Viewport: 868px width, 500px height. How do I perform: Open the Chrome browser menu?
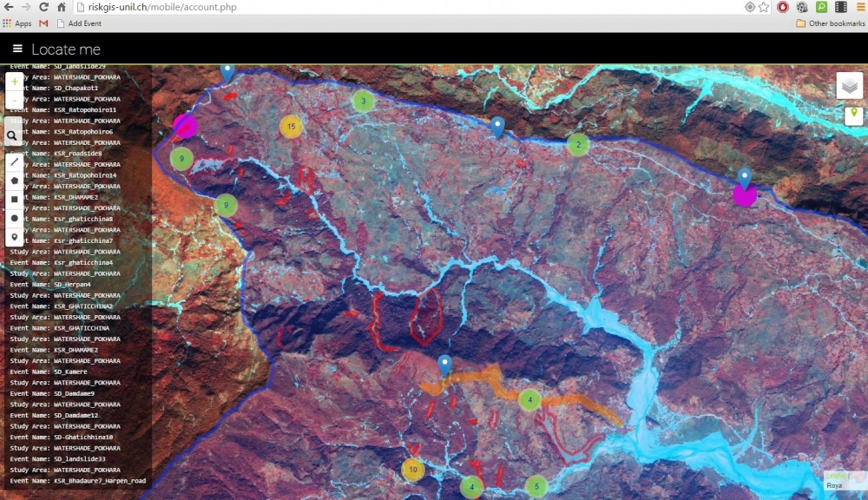click(x=858, y=7)
